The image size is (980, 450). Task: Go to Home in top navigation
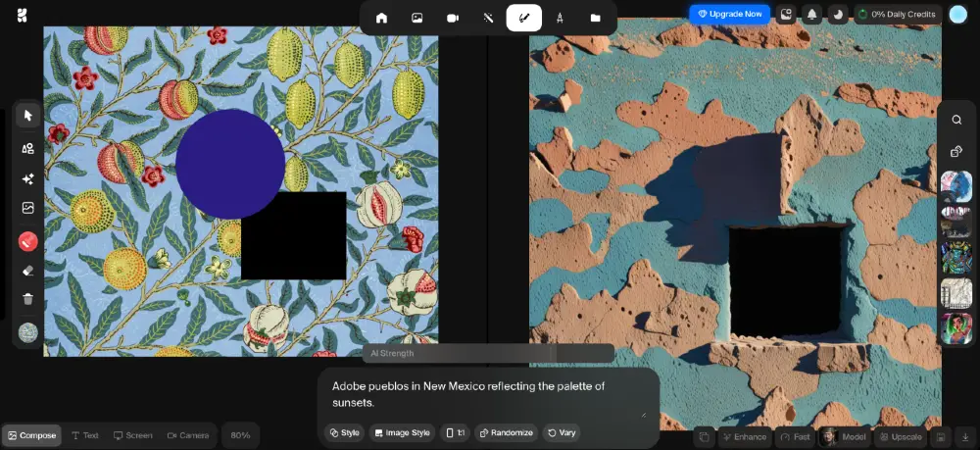click(x=381, y=18)
